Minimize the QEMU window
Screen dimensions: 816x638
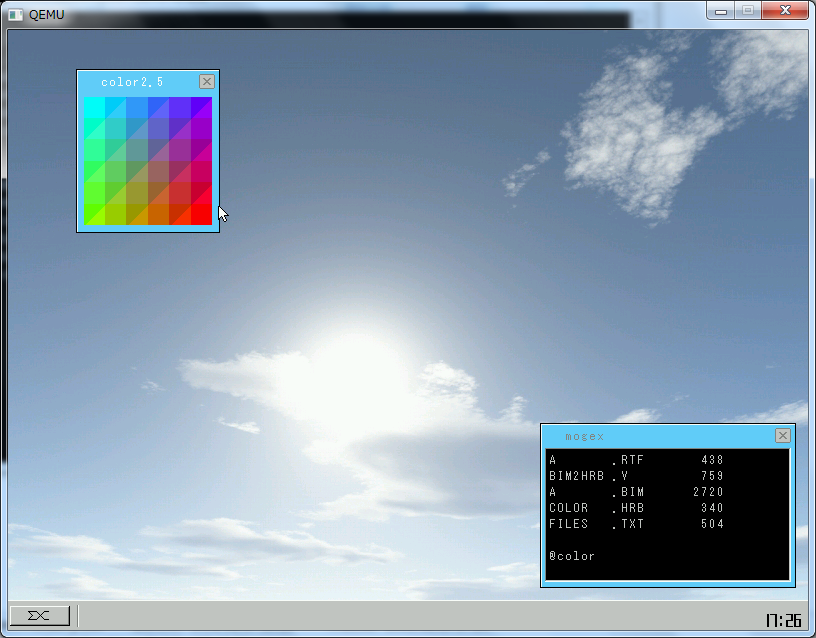(722, 11)
